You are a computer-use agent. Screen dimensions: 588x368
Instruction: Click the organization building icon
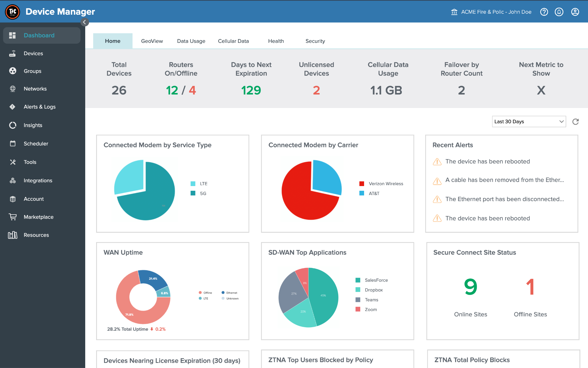pyautogui.click(x=454, y=12)
